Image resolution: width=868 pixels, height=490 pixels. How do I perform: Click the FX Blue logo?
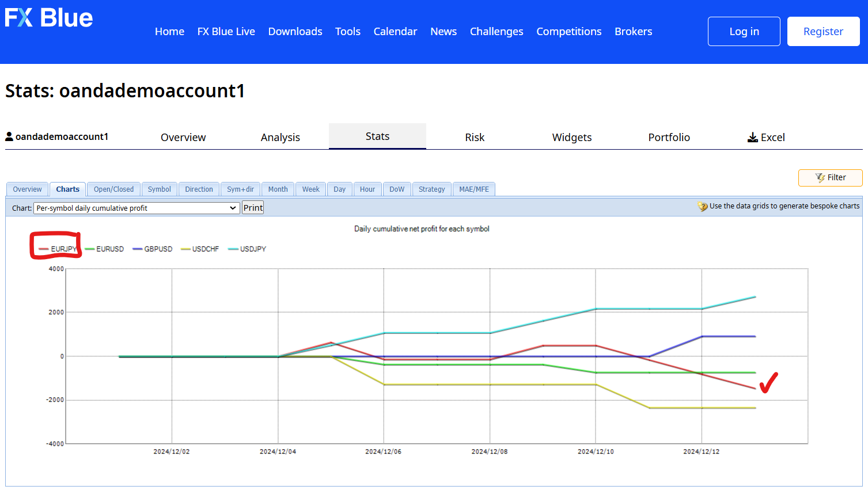pyautogui.click(x=49, y=18)
